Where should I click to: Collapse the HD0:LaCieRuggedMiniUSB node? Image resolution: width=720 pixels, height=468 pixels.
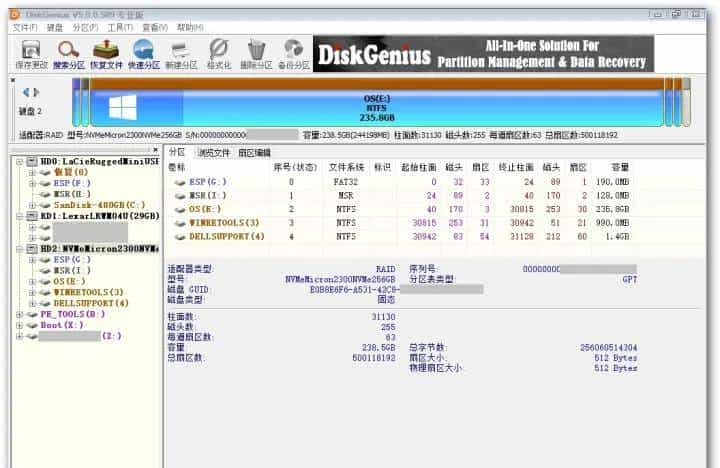point(19,161)
